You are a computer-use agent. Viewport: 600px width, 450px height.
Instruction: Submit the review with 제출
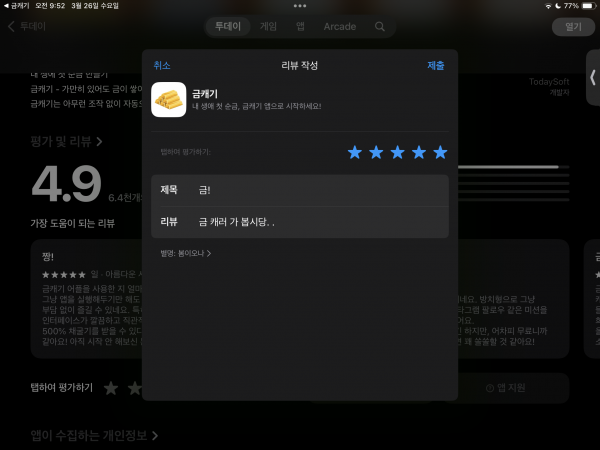(x=436, y=65)
